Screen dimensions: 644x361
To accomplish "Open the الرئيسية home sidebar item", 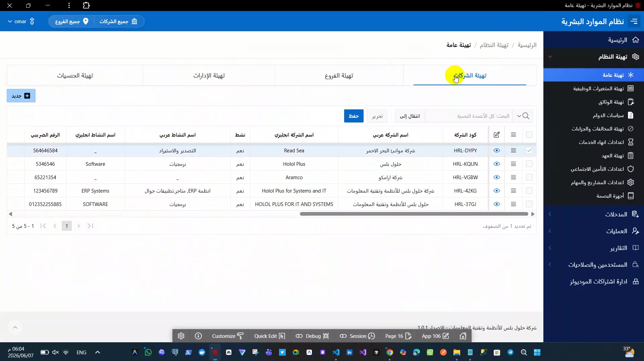I will tap(594, 40).
